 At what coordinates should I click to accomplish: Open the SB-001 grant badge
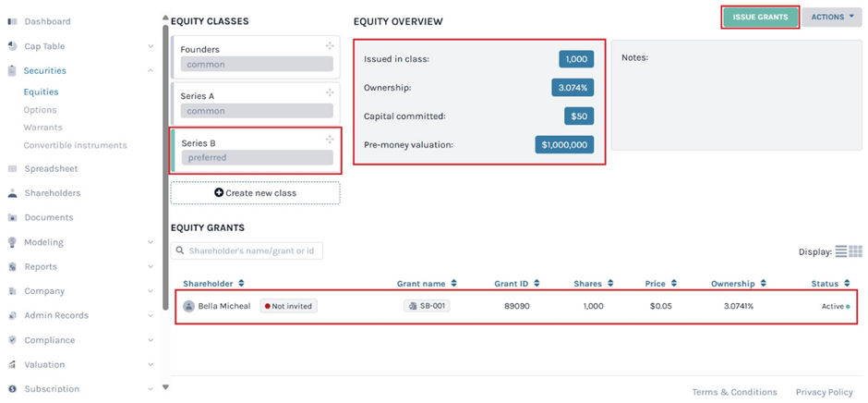(427, 306)
